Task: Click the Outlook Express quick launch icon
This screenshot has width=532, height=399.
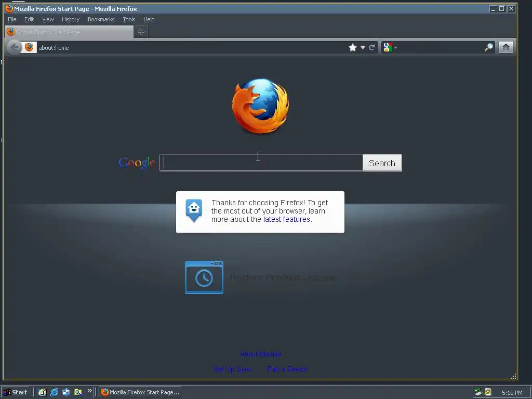Action: [x=66, y=392]
